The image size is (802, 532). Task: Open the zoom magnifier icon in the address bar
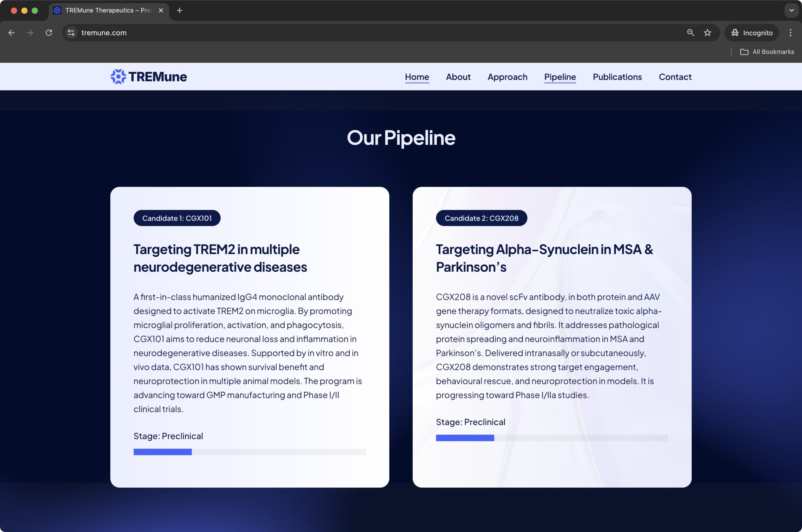[x=690, y=33]
